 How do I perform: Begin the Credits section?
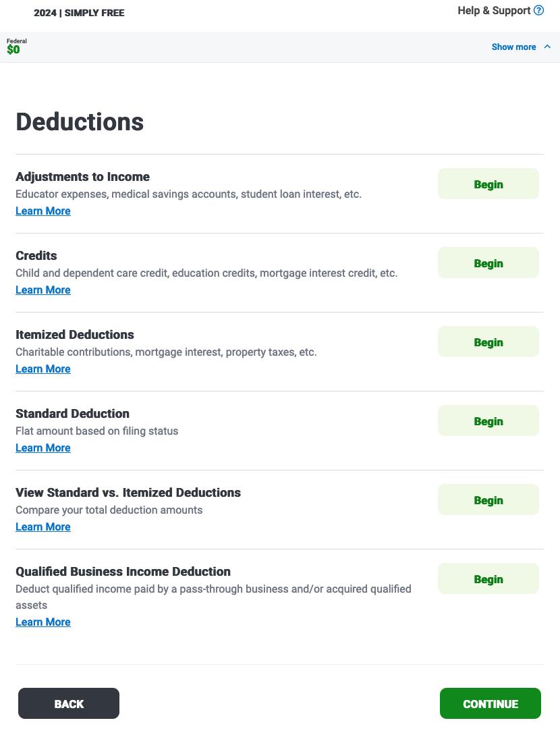(x=488, y=263)
